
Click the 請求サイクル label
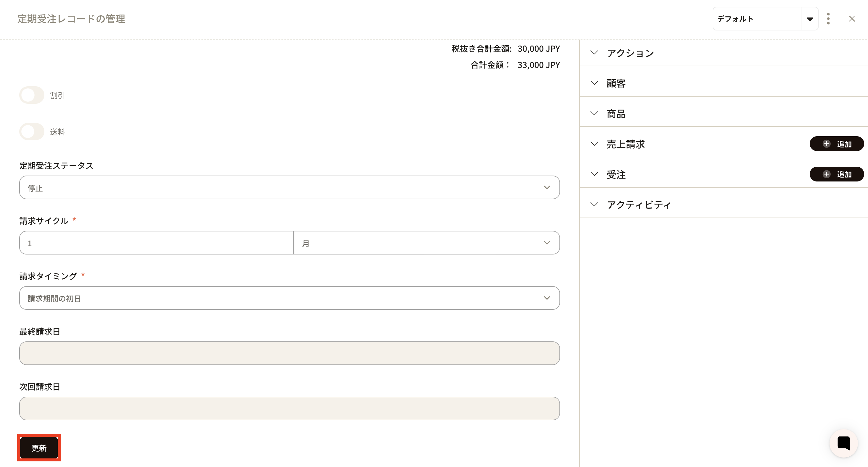pyautogui.click(x=44, y=221)
